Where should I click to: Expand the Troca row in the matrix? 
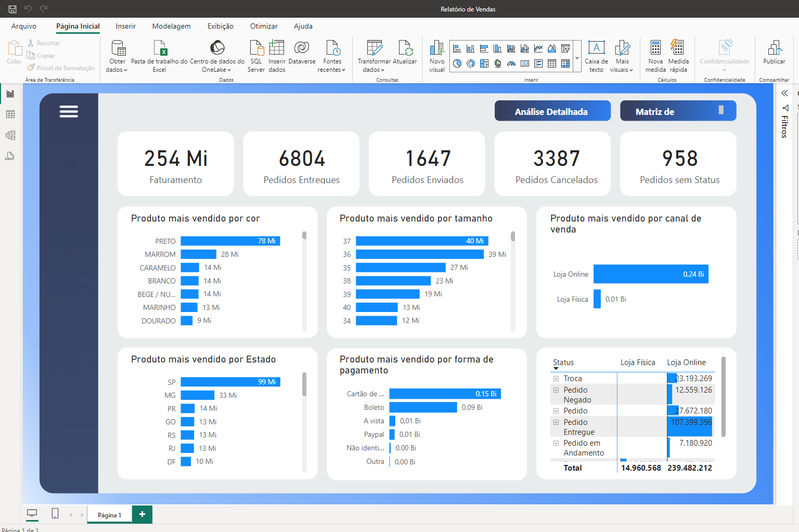click(x=556, y=379)
